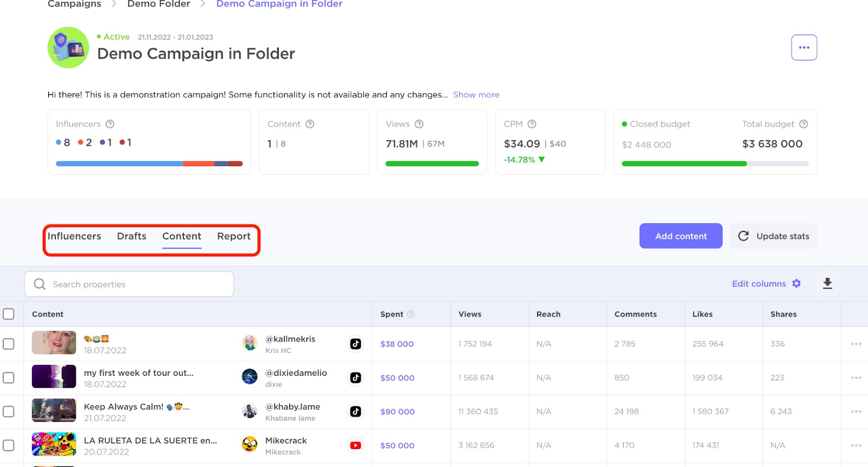Viewport: 868px width, 467px height.
Task: Click the Mikecrack channel name
Action: (286, 440)
